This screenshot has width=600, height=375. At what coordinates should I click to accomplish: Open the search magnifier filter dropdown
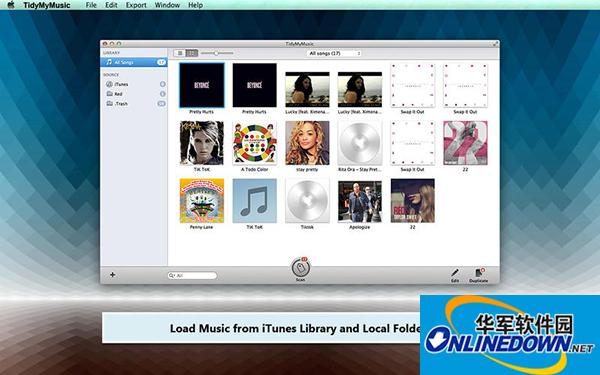tap(172, 275)
